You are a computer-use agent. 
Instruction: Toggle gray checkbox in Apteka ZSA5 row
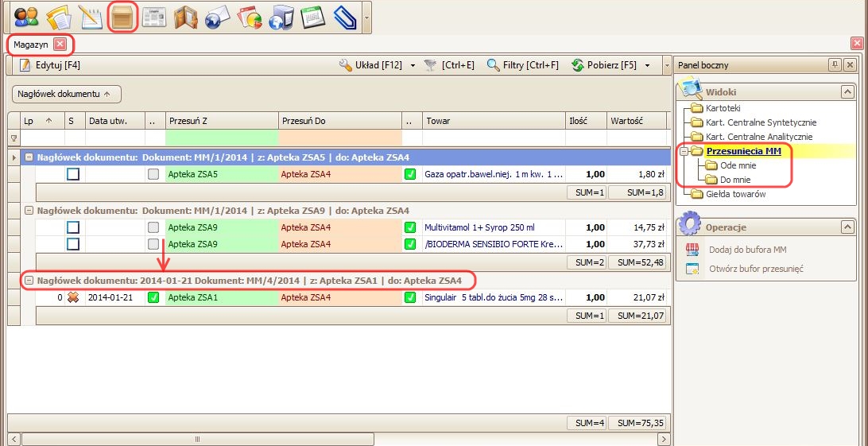click(x=153, y=174)
